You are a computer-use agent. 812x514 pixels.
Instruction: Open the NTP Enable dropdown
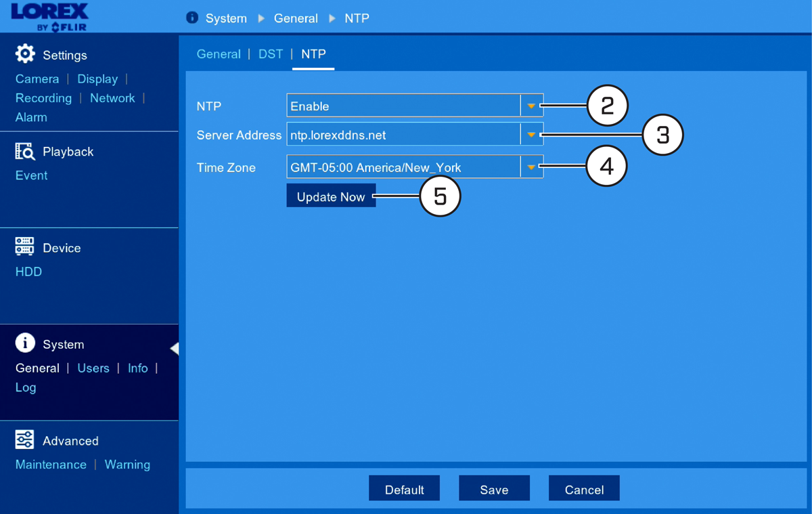click(415, 106)
